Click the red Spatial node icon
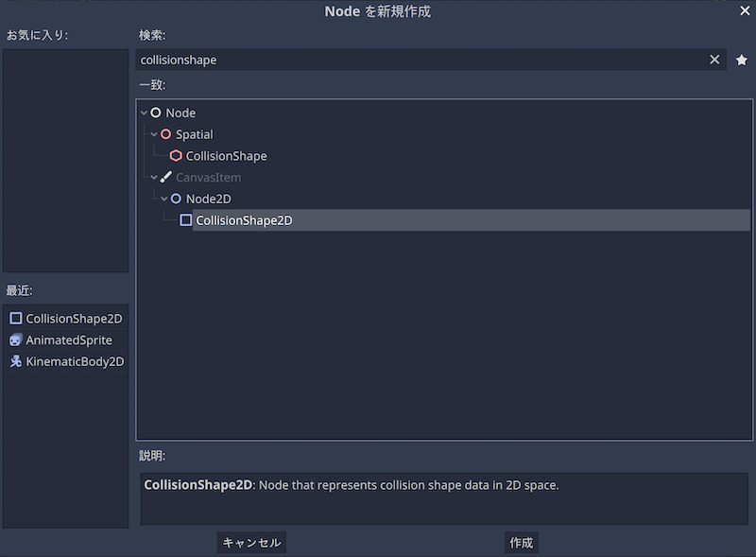 pyautogui.click(x=168, y=133)
